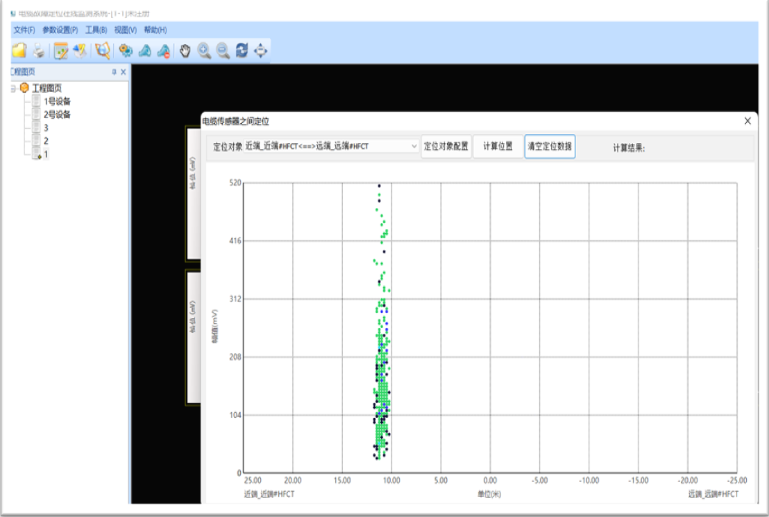The image size is (769, 517).
Task: Select 2号设备 in the project tree
Action: (57, 114)
